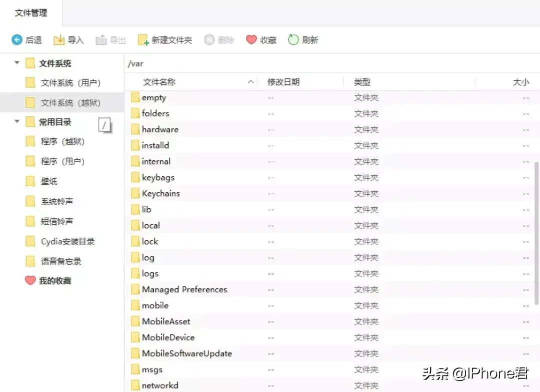Screen dimensions: 540x392
Task: Click the 类型 column header
Action: click(362, 82)
